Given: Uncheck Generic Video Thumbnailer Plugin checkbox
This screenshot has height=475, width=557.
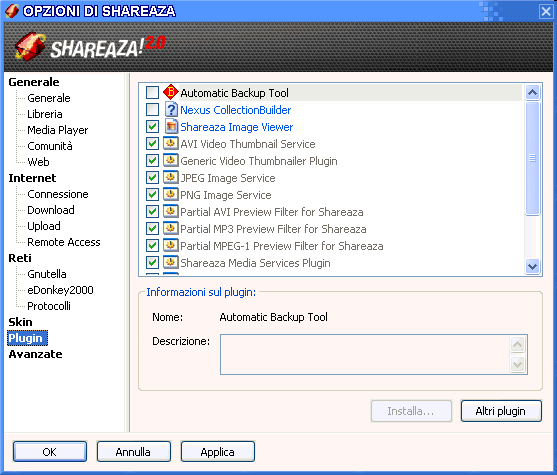Looking at the screenshot, I should (x=152, y=161).
